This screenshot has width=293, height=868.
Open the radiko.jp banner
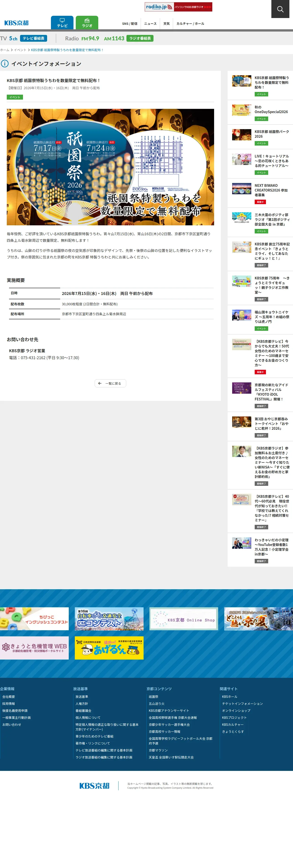click(178, 7)
